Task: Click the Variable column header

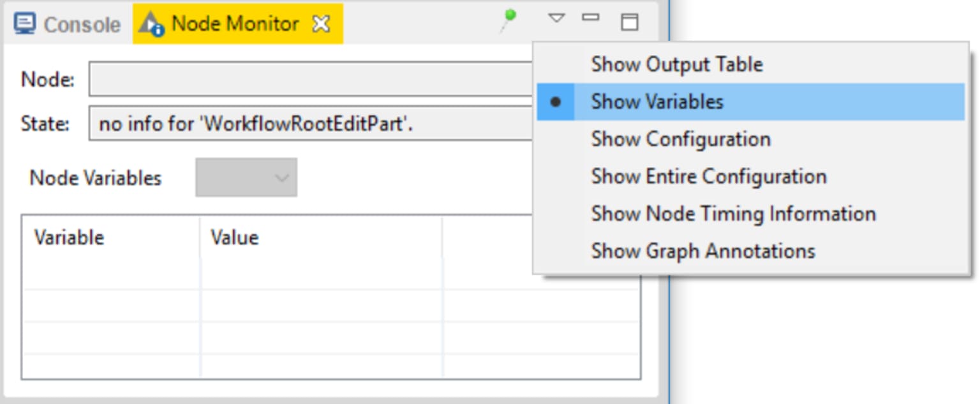Action: click(111, 237)
